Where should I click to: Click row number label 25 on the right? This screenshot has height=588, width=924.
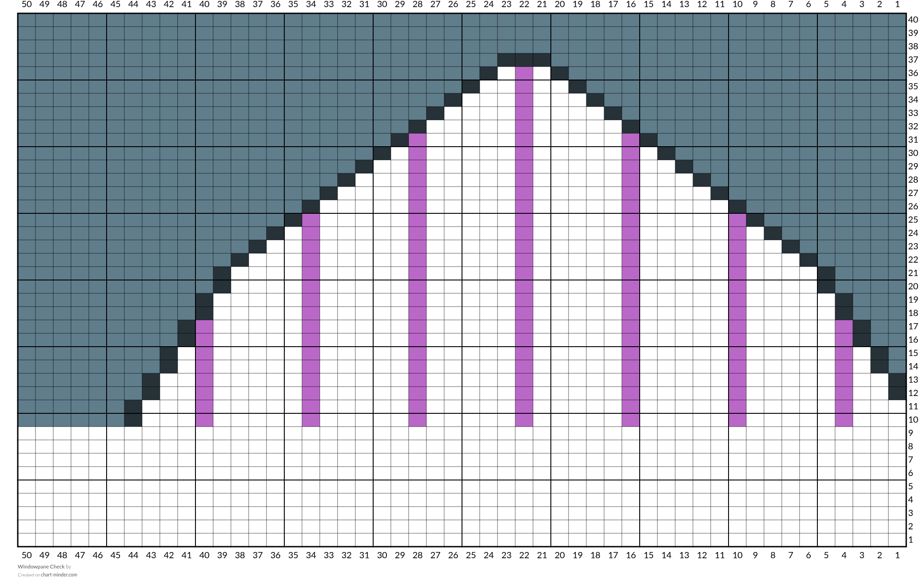coord(913,220)
